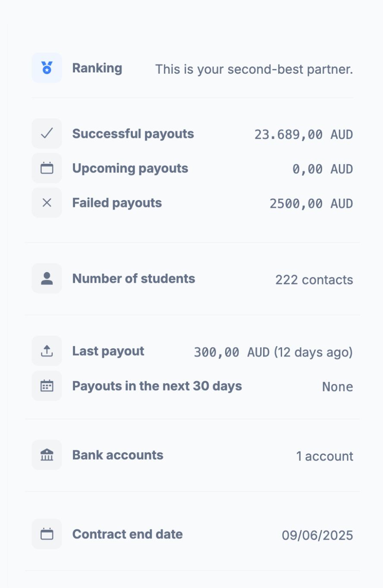Click the Bank accounts building icon
Viewport: 383px width, 588px height.
(47, 455)
